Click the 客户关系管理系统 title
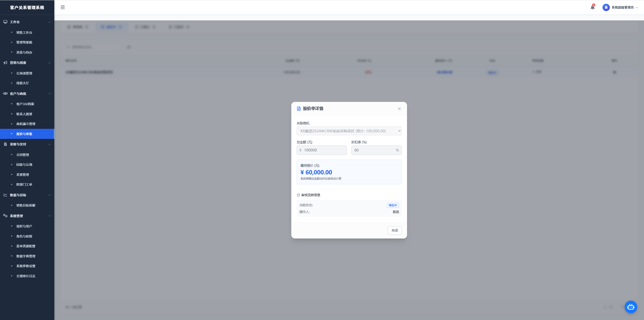Viewport: 644px width, 320px height. coord(27,8)
